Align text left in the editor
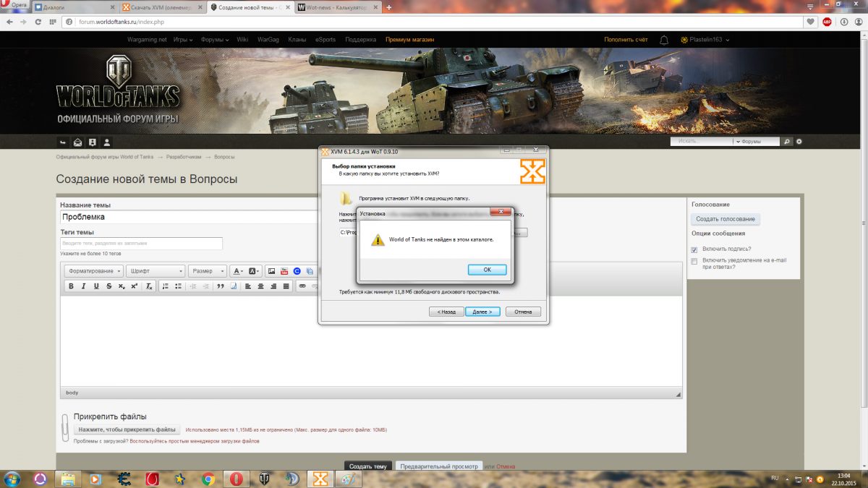 [x=247, y=286]
